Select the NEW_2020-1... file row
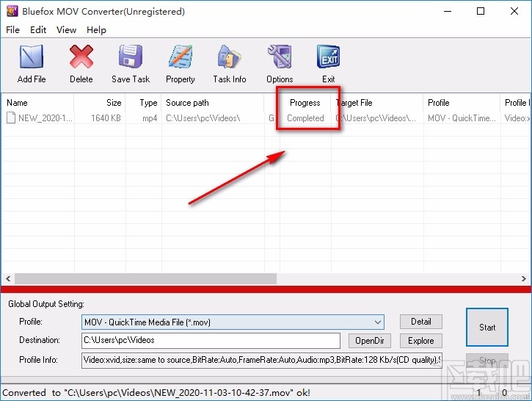The image size is (532, 401). [266, 118]
